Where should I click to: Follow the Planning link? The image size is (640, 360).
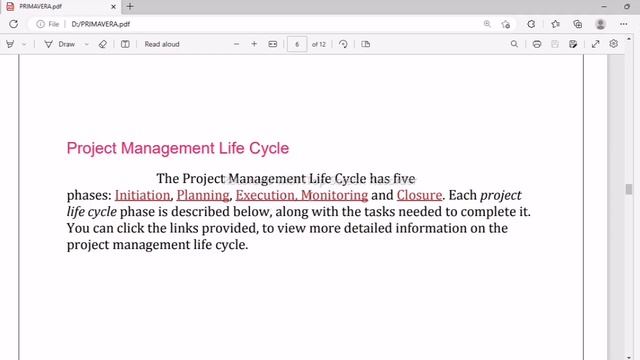203,195
